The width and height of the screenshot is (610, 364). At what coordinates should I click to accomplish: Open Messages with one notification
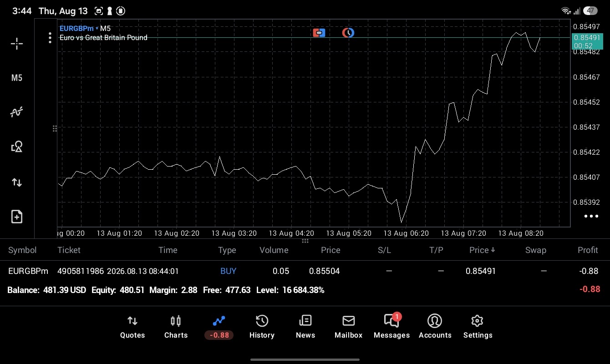pyautogui.click(x=391, y=326)
